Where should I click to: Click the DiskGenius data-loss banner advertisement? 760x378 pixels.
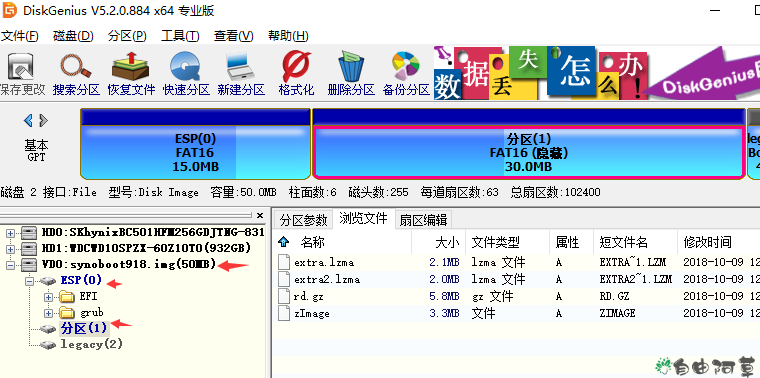click(x=597, y=73)
